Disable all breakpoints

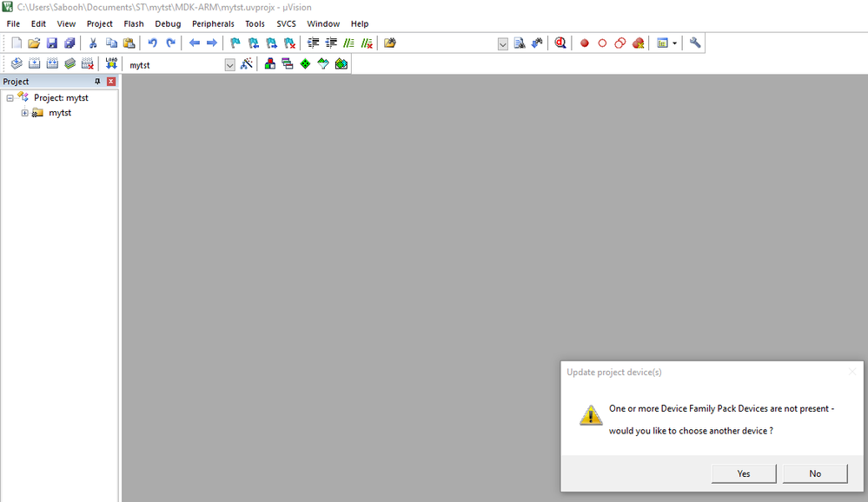coord(620,43)
